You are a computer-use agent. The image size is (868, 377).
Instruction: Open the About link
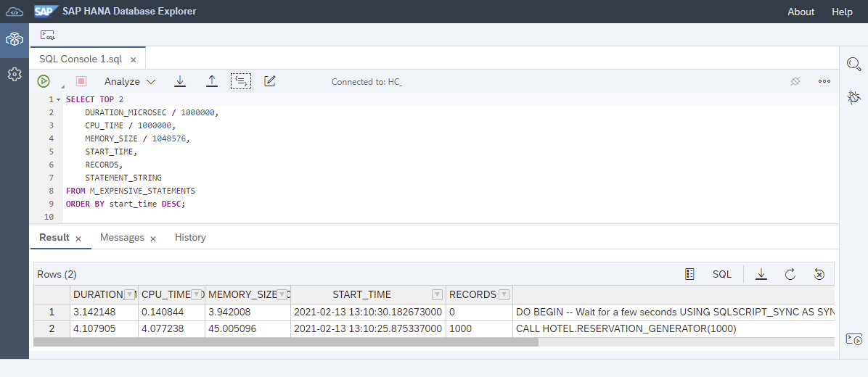(801, 12)
